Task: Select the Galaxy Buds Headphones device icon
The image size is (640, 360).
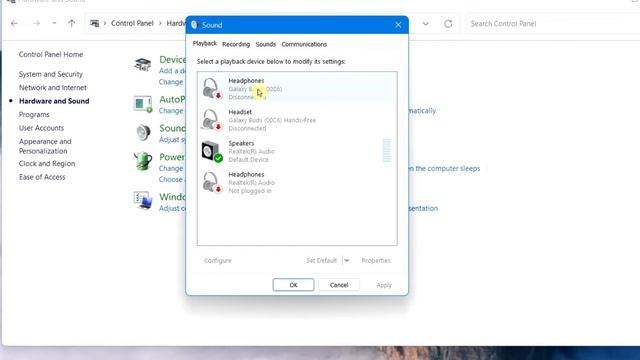Action: tap(212, 89)
